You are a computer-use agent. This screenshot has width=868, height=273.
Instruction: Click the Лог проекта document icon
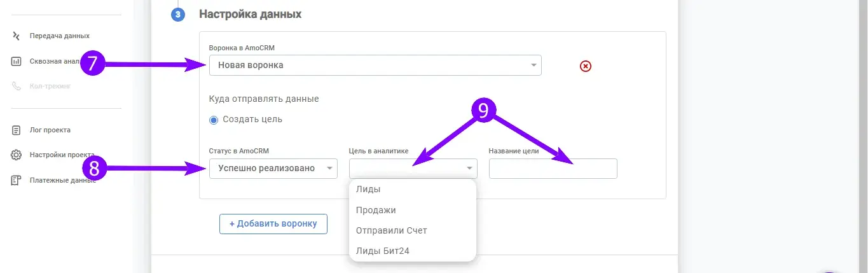tap(17, 130)
